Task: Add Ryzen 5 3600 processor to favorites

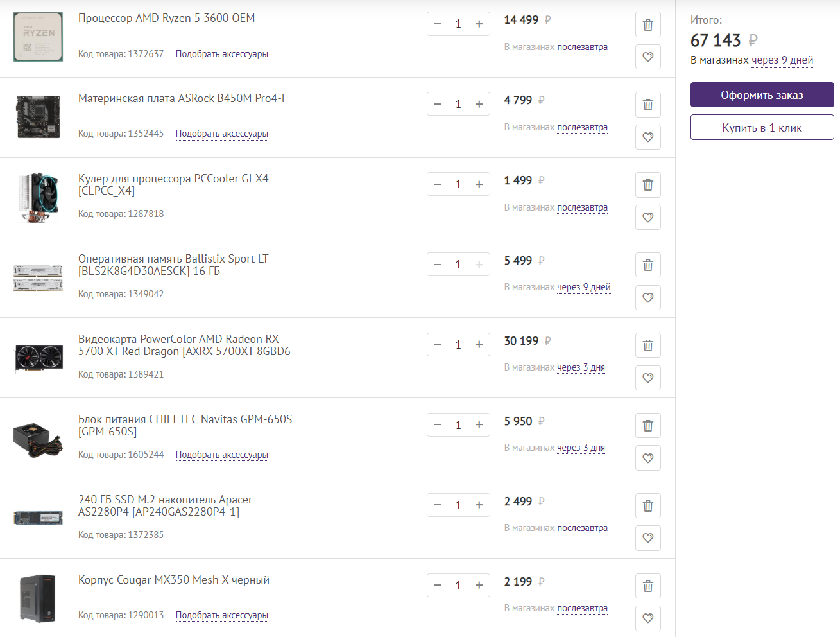Action: tap(648, 57)
